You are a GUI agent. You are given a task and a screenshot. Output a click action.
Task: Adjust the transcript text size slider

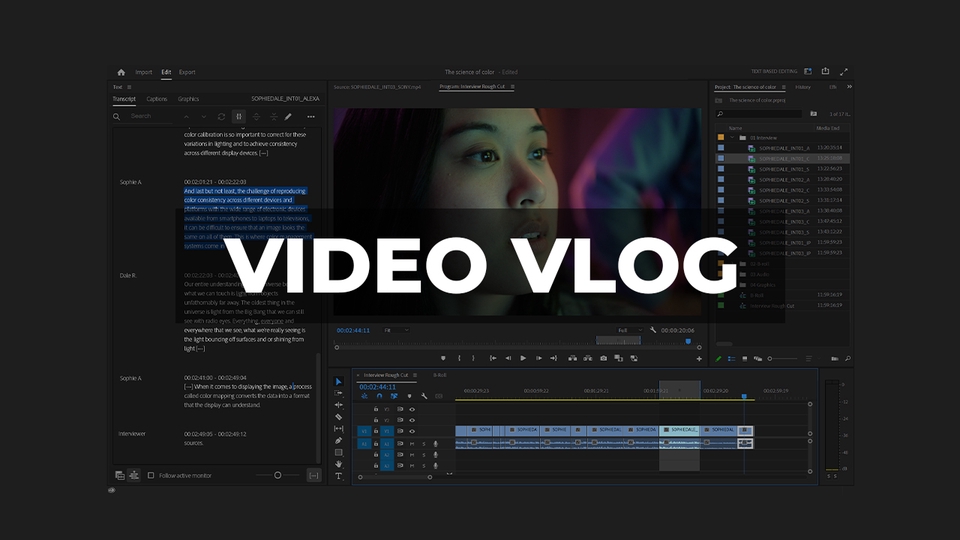pyautogui.click(x=277, y=475)
